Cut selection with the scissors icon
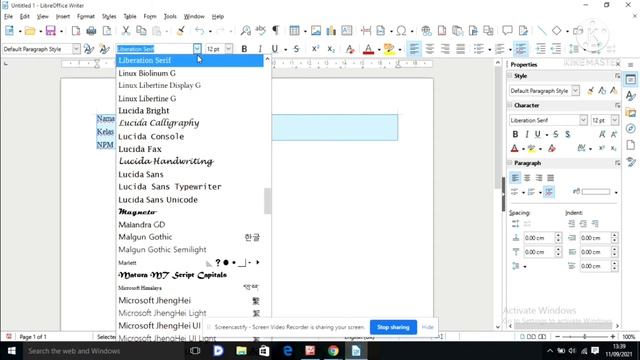Viewport: 640px width, 360px height. coord(126,31)
